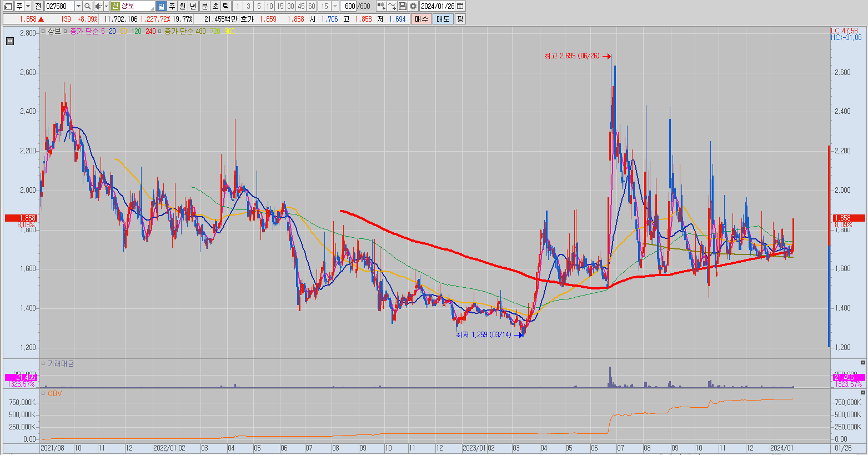Open the 주 market type dropdown arrow
This screenshot has width=868, height=455.
(28, 6)
